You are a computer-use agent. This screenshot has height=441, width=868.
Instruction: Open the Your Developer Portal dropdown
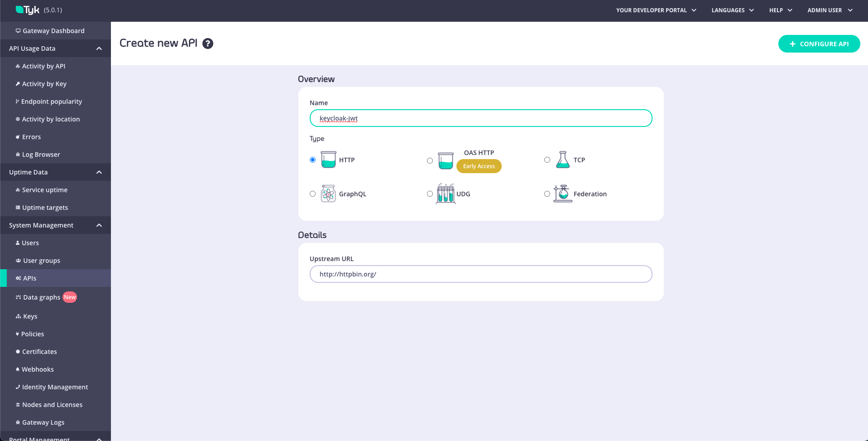tap(656, 10)
